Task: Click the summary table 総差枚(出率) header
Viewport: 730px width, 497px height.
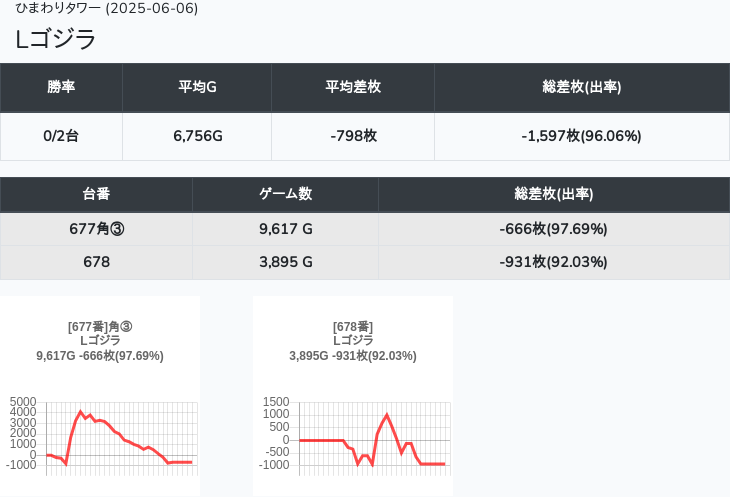Action: click(582, 87)
